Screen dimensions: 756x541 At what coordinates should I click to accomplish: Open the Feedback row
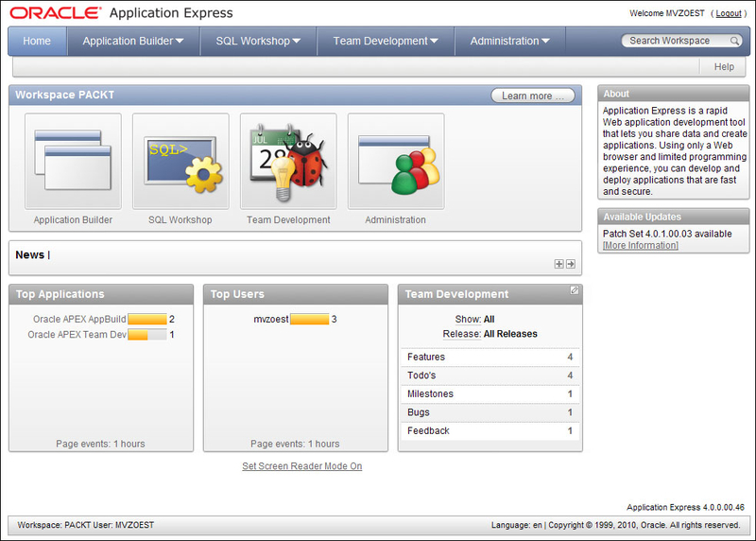pyautogui.click(x=490, y=430)
